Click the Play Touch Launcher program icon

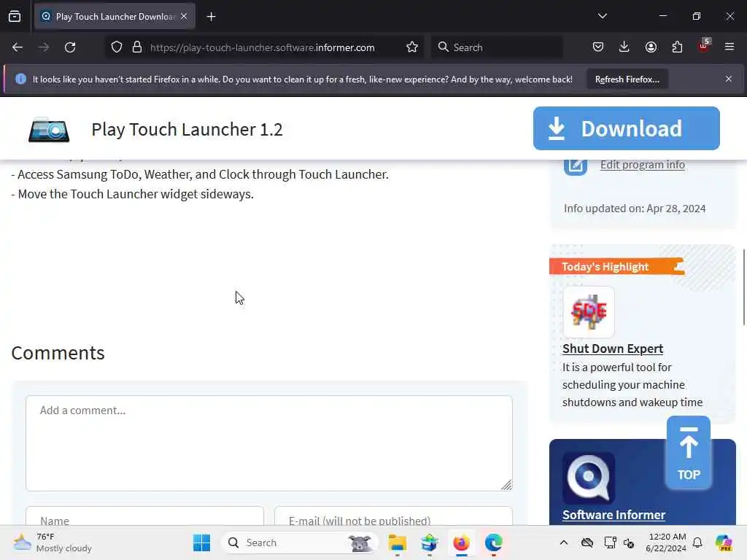[49, 130]
